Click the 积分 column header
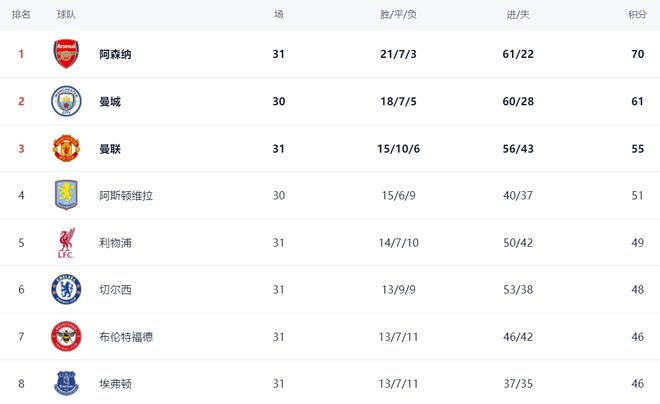660x404 pixels. [x=636, y=14]
